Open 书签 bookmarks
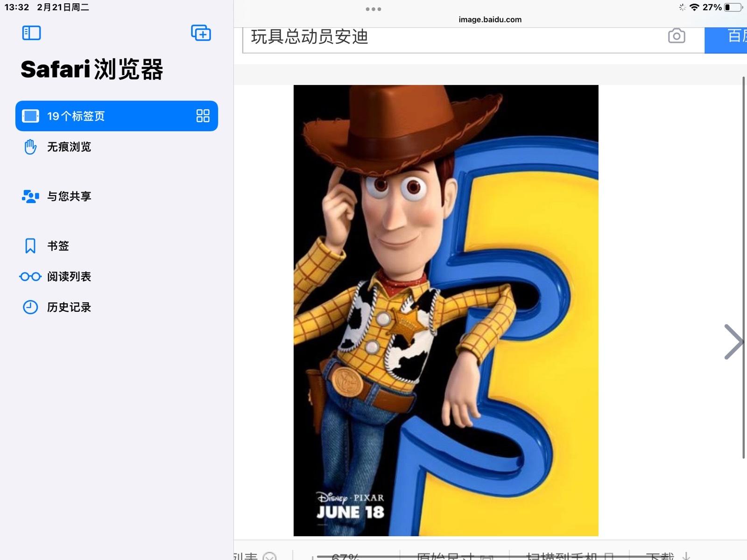This screenshot has height=560, width=747. click(x=117, y=246)
